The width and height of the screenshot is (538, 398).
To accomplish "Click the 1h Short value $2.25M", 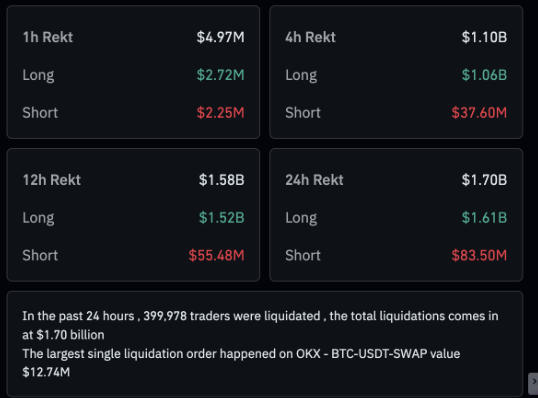I will [x=220, y=113].
